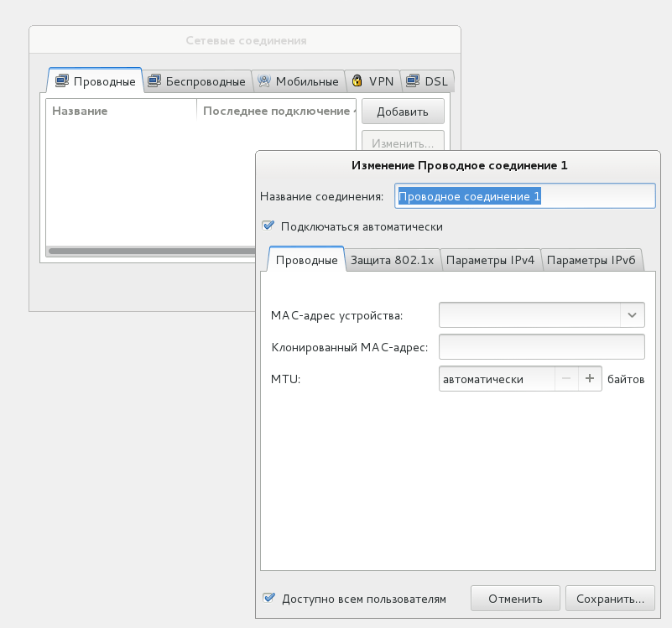Image resolution: width=672 pixels, height=628 pixels.
Task: Click the Беспроводные tab computer icon
Action: tap(154, 80)
